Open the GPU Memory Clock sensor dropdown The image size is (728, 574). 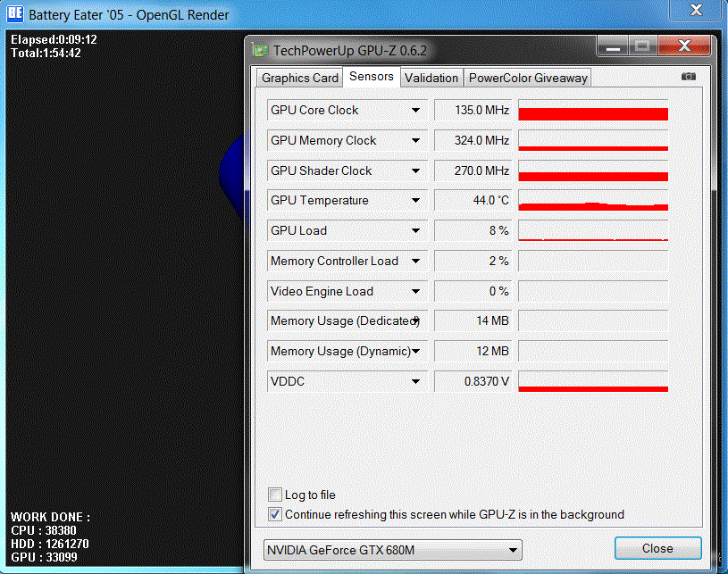pyautogui.click(x=415, y=141)
